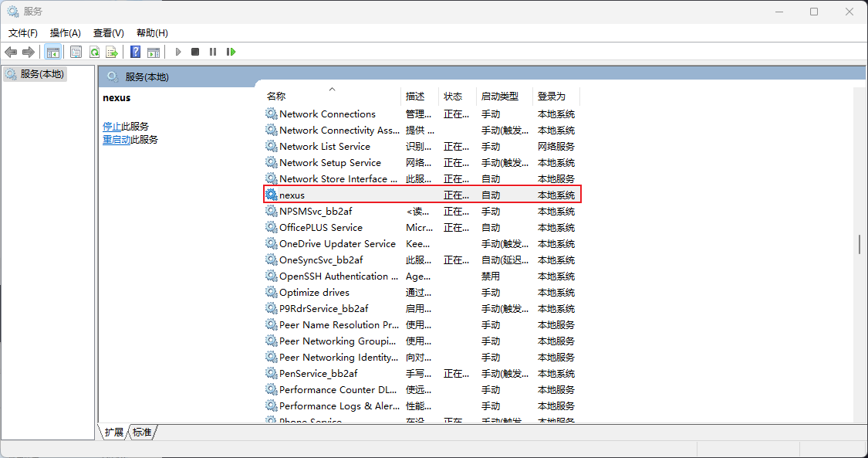
Task: Click the 停止 service link
Action: click(112, 127)
